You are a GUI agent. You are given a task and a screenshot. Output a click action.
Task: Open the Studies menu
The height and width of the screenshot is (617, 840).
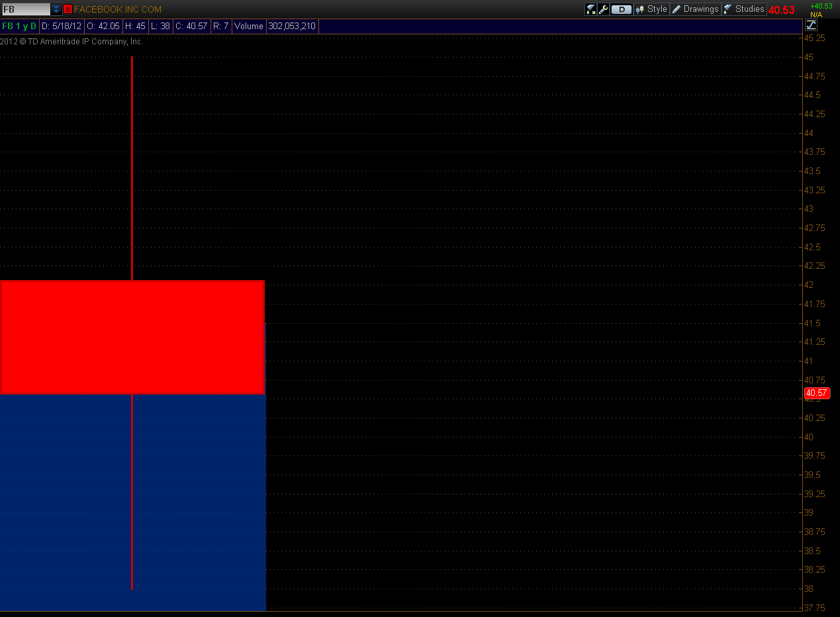pos(744,9)
